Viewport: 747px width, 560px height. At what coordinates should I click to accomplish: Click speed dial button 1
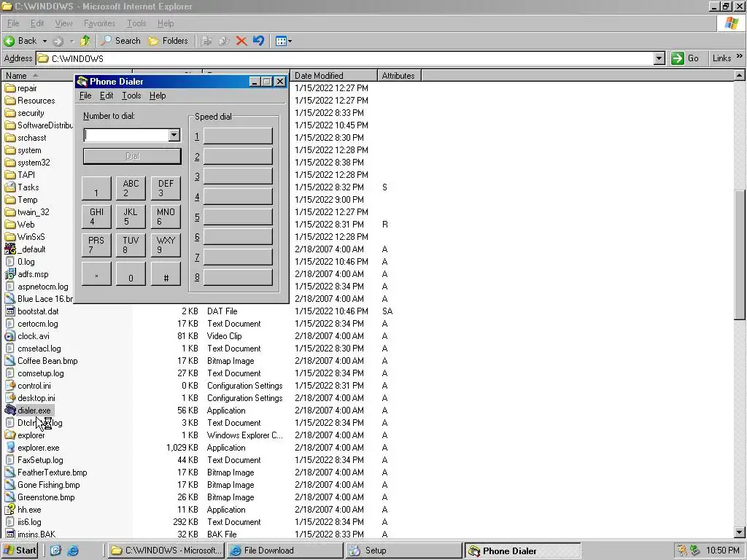(x=239, y=136)
